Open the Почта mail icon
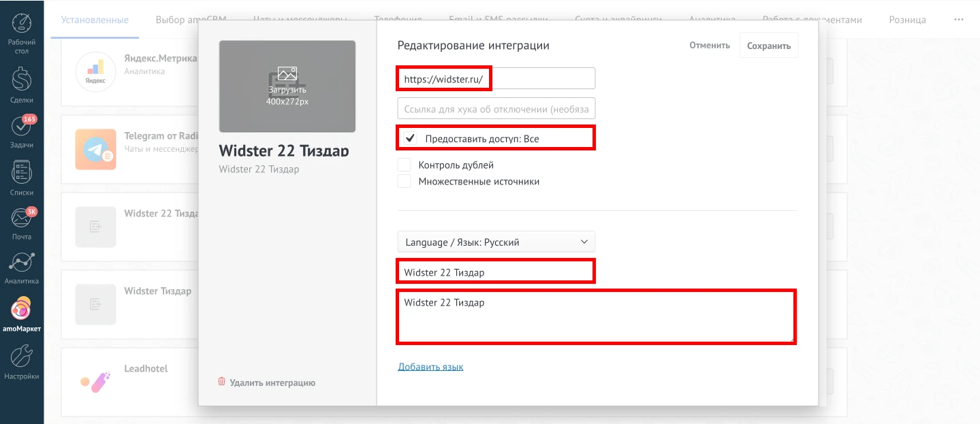 click(22, 219)
